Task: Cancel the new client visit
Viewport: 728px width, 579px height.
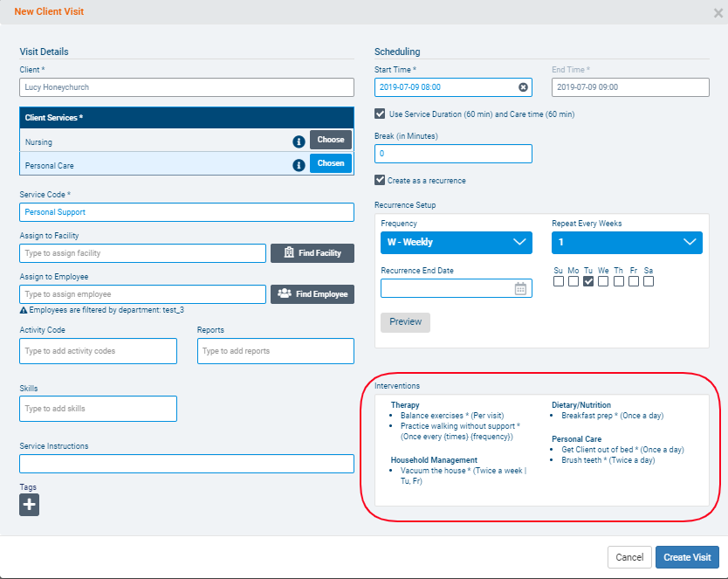Action: (x=628, y=557)
